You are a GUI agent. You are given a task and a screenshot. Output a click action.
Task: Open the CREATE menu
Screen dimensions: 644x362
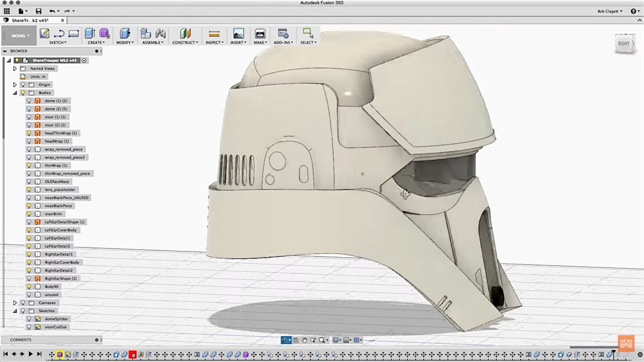[x=96, y=42]
